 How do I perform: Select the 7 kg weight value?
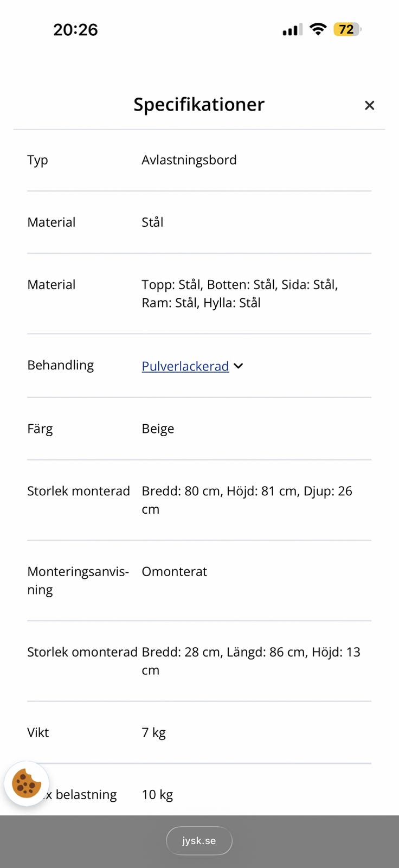(153, 732)
